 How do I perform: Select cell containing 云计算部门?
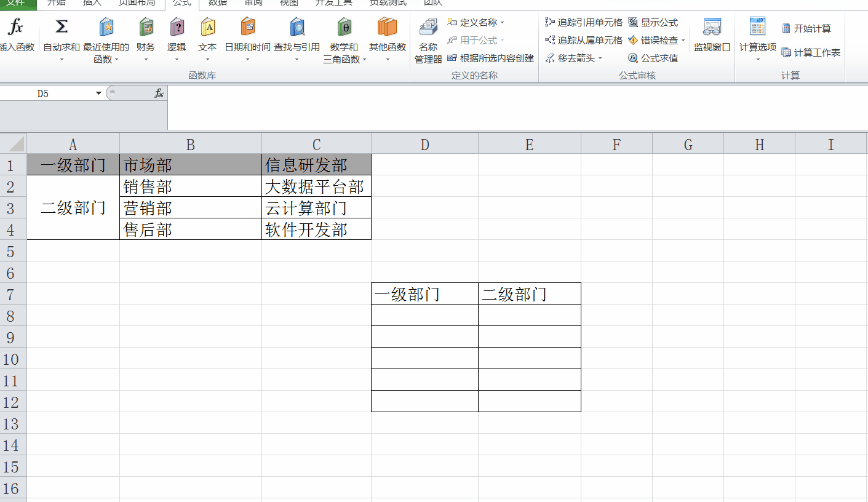[x=317, y=208]
